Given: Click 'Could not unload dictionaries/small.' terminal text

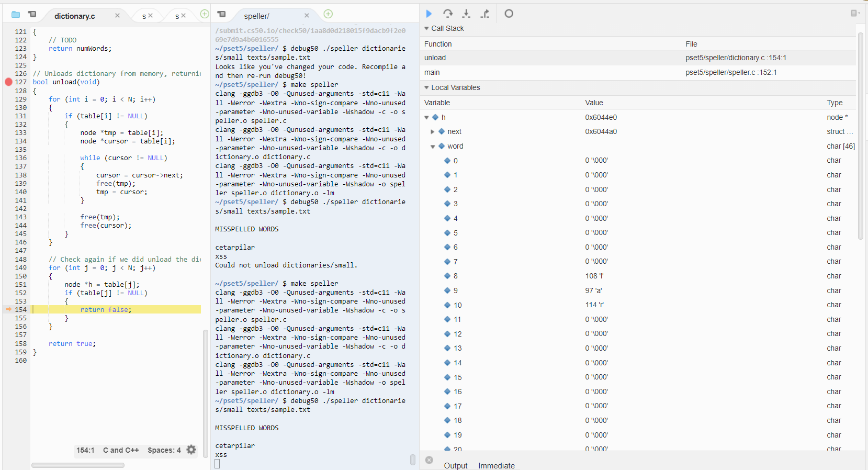Looking at the screenshot, I should pyautogui.click(x=286, y=265).
